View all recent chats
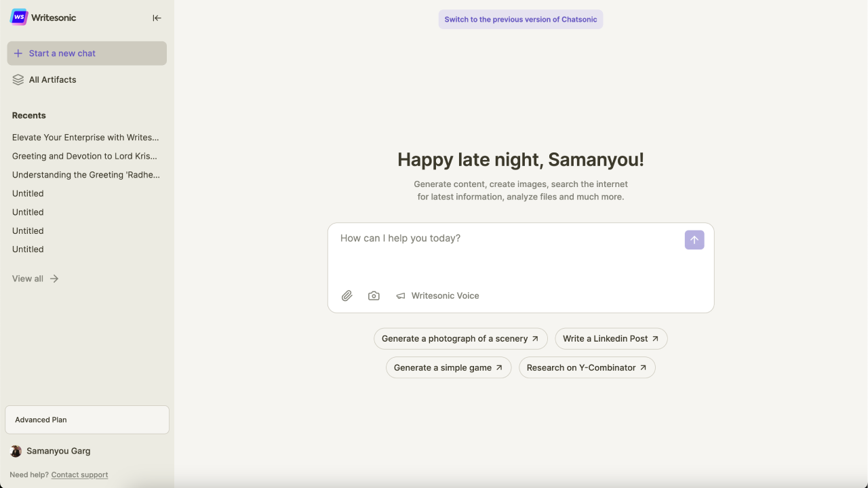This screenshot has height=488, width=868. pyautogui.click(x=35, y=279)
